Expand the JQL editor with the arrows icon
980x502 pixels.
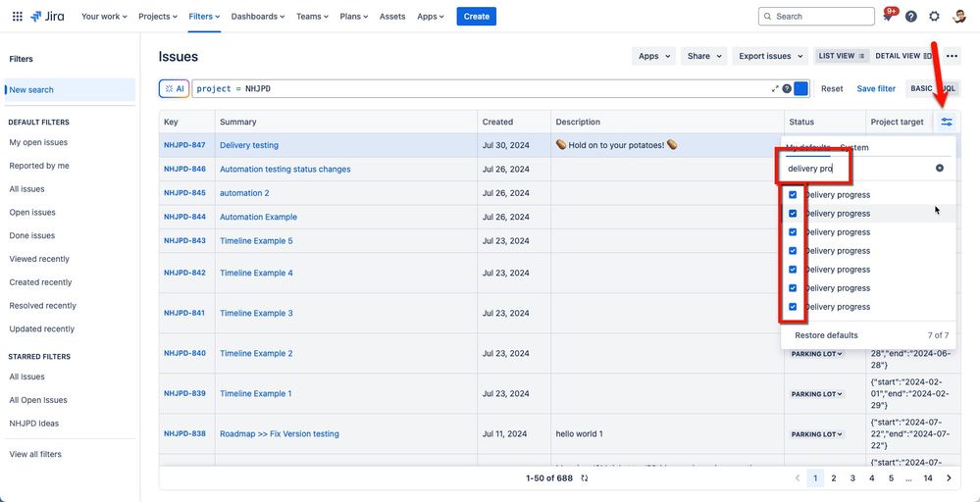click(x=775, y=88)
